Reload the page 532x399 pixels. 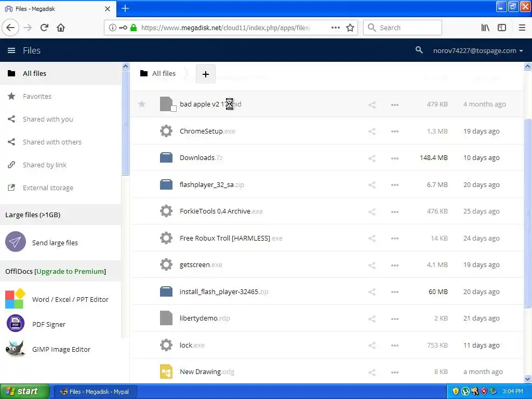pyautogui.click(x=44, y=28)
